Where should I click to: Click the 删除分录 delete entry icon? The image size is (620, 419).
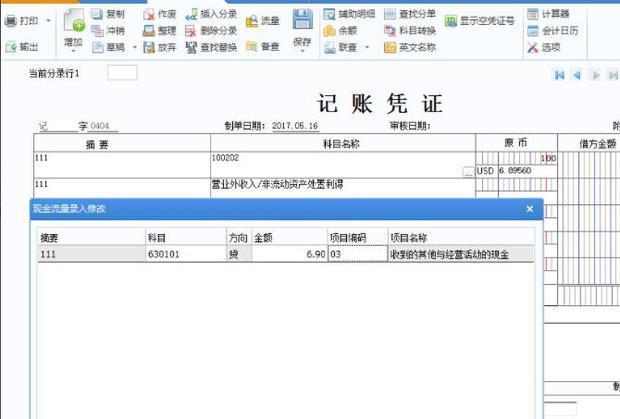(191, 30)
